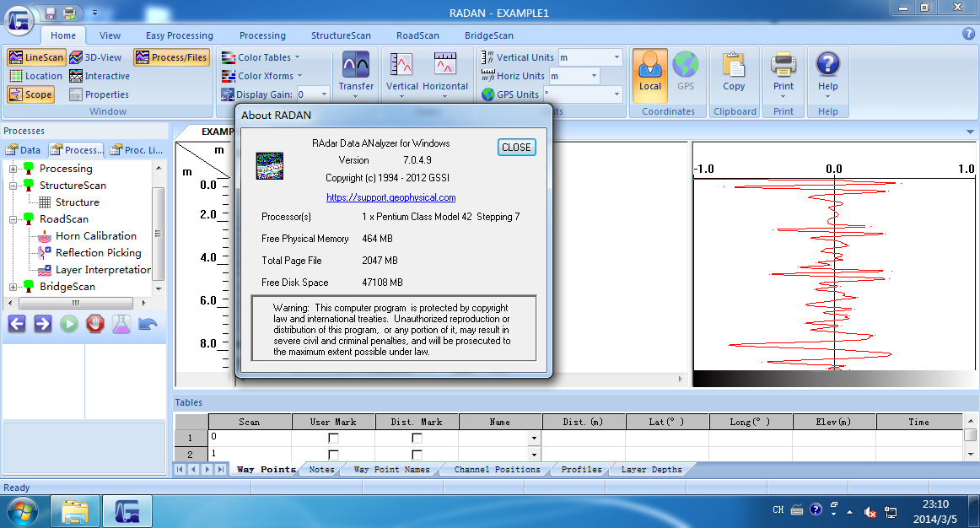Close the About RADAN dialog
980x528 pixels.
(516, 148)
